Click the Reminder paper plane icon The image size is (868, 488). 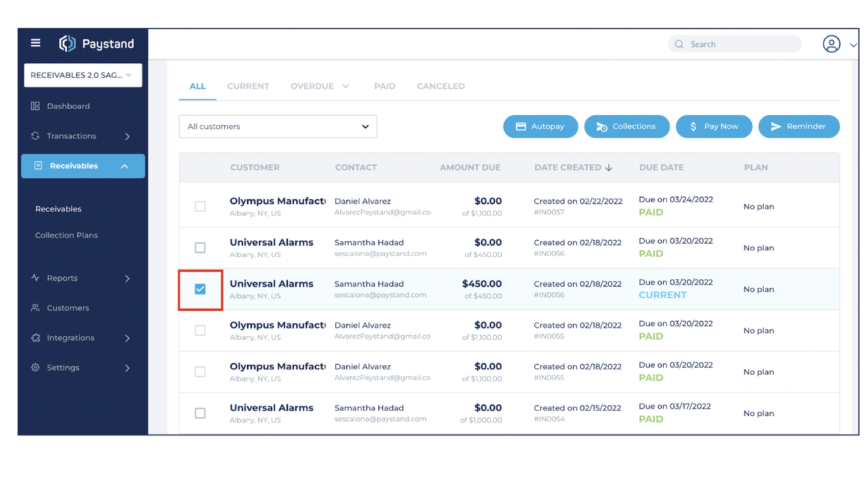coord(776,127)
